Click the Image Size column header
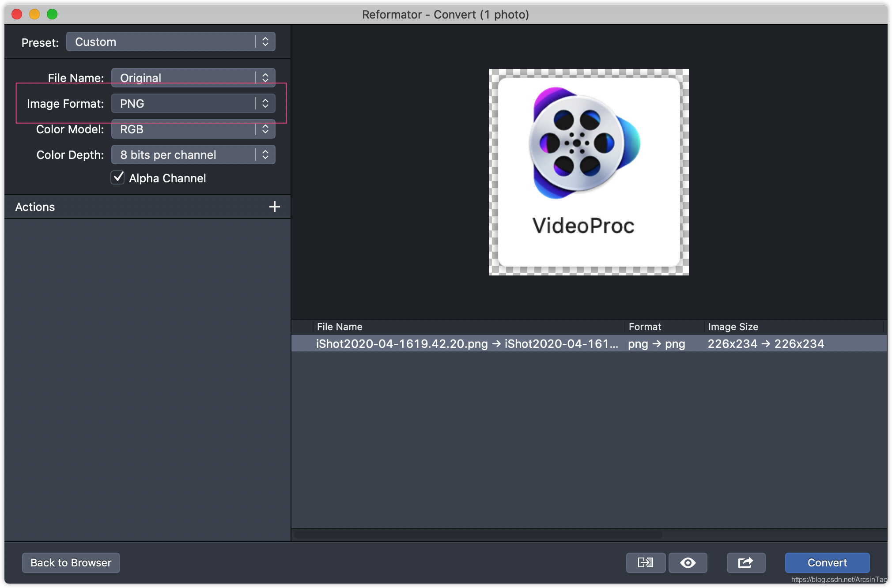892x588 pixels. [733, 327]
